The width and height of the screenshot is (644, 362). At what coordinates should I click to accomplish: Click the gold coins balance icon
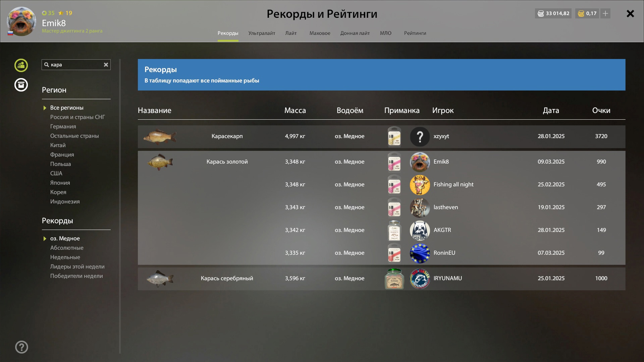click(581, 14)
